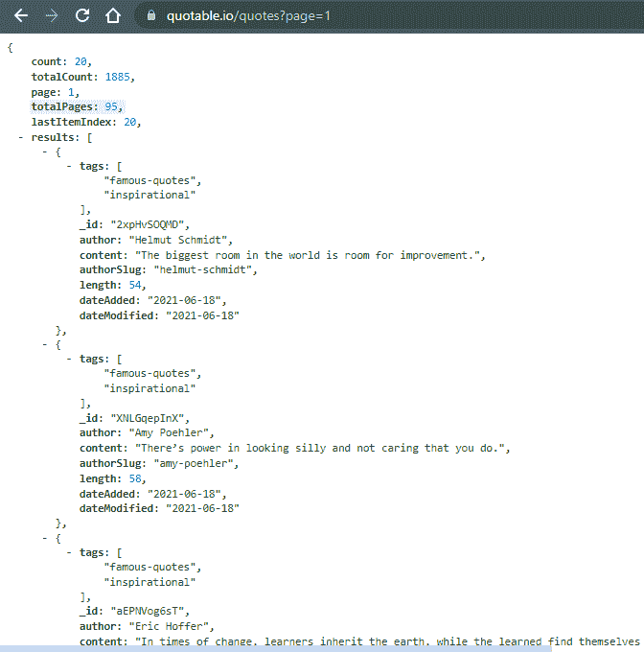Screen dimensions: 644x652
Task: Collapse the Eric Hoffer quote object
Action: tap(45, 538)
